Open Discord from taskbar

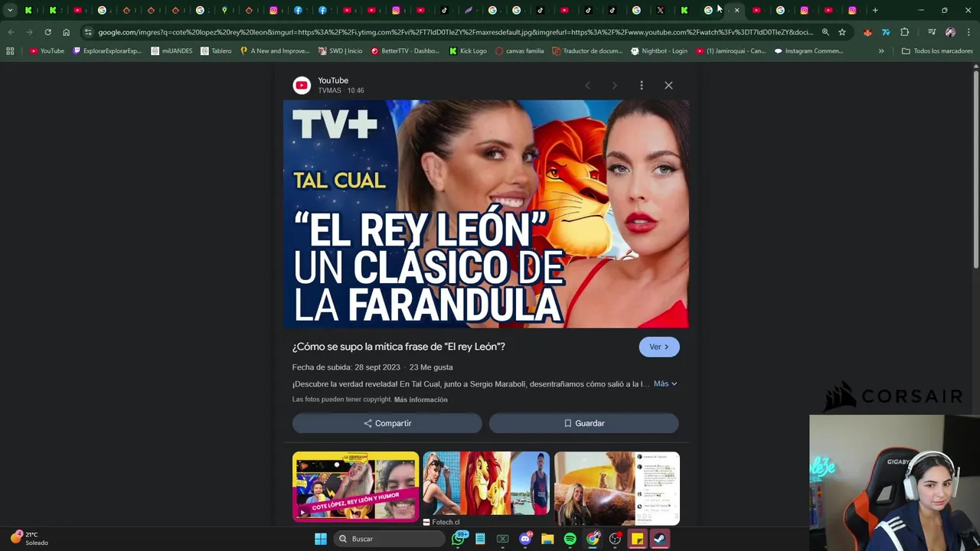coord(525,539)
